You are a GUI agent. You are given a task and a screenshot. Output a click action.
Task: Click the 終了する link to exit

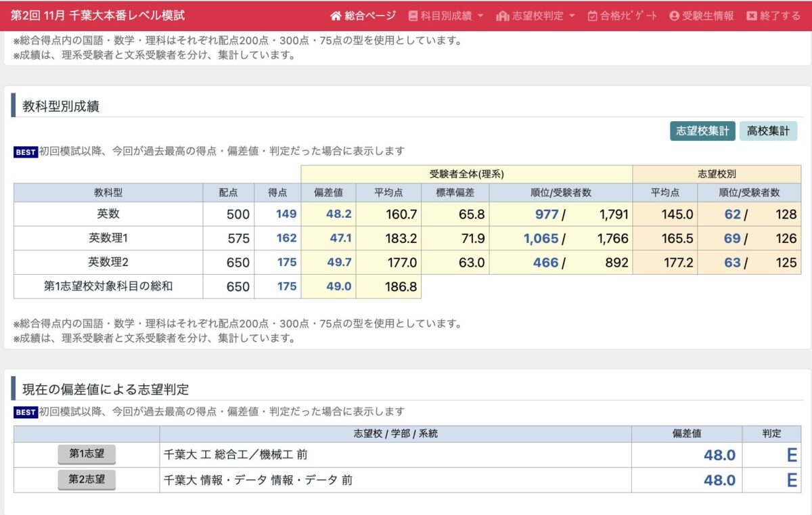click(x=780, y=16)
